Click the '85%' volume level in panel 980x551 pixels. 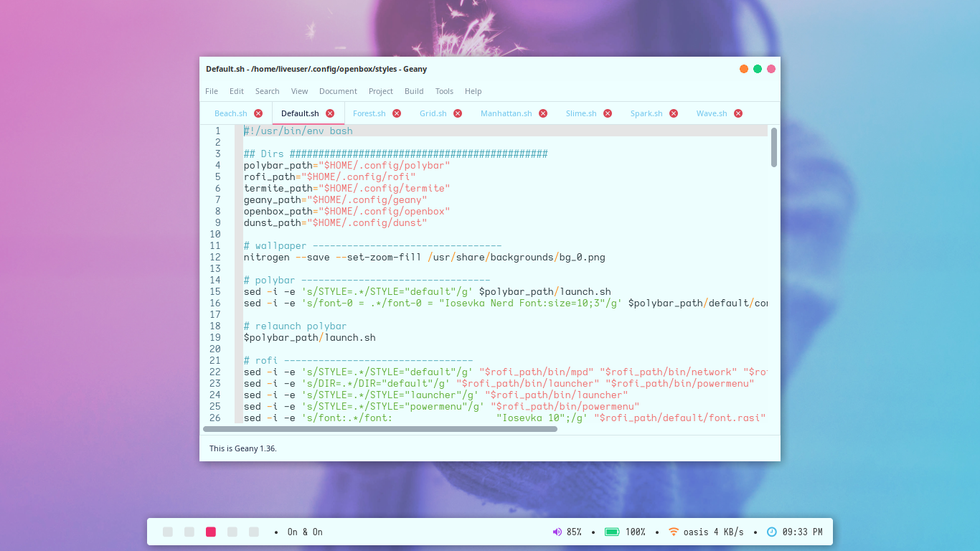click(x=574, y=532)
